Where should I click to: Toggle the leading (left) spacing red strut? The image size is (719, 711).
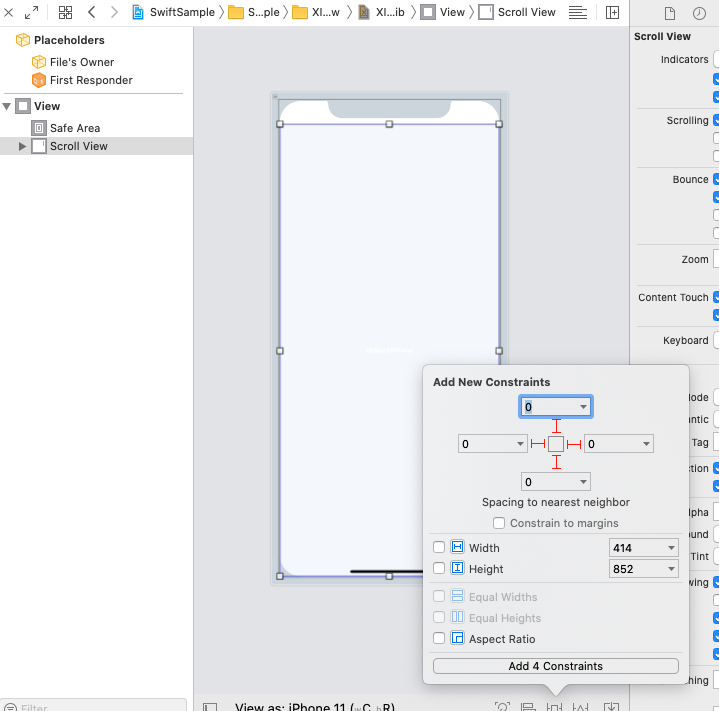tap(538, 444)
